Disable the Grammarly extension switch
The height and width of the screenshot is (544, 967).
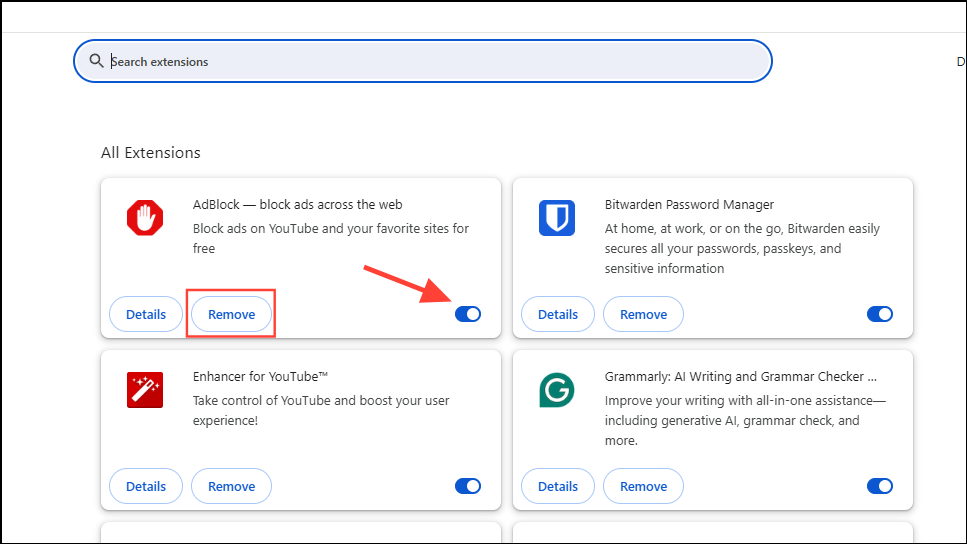880,486
